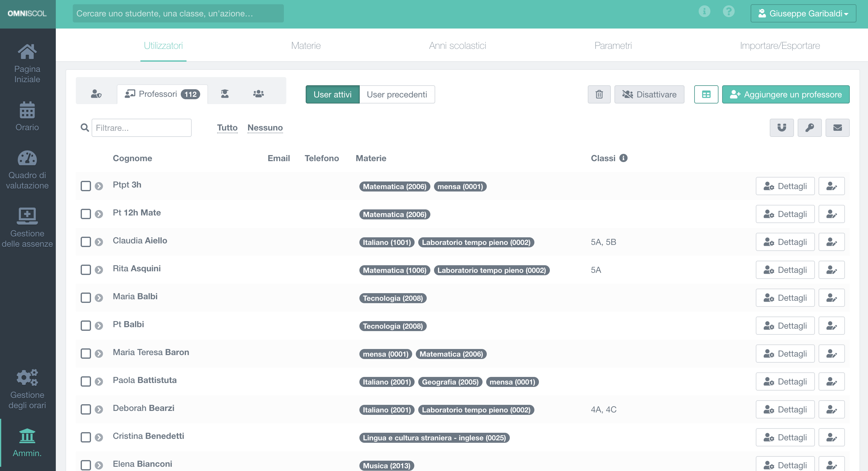
Task: Click the Filtrare search field
Action: 142,128
